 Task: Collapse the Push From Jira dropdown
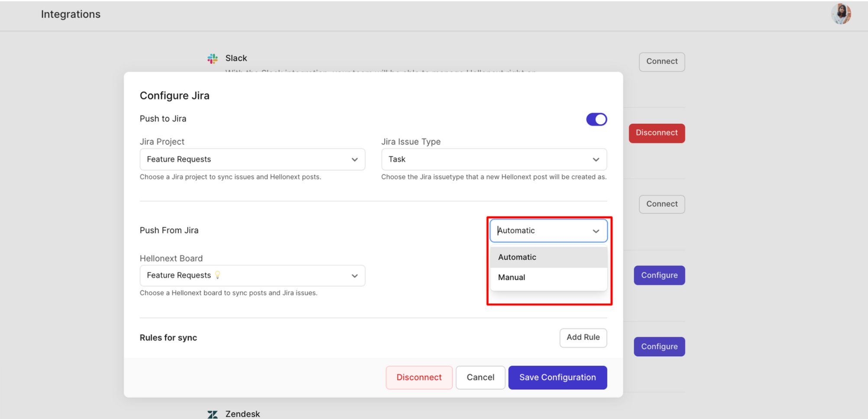click(596, 231)
